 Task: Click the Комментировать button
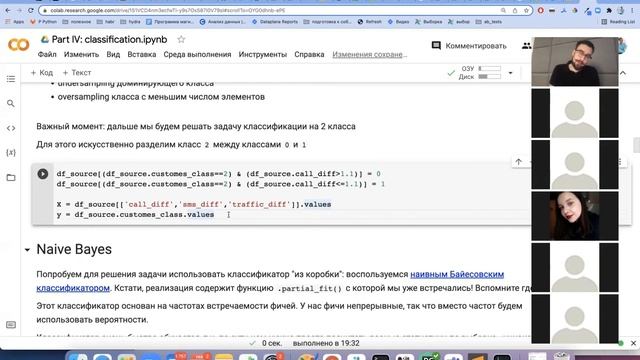469,46
